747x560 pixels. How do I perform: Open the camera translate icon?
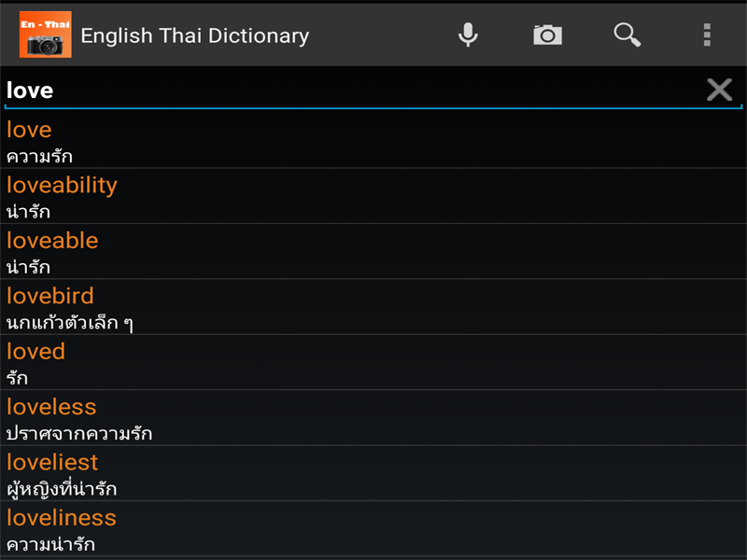pyautogui.click(x=547, y=35)
